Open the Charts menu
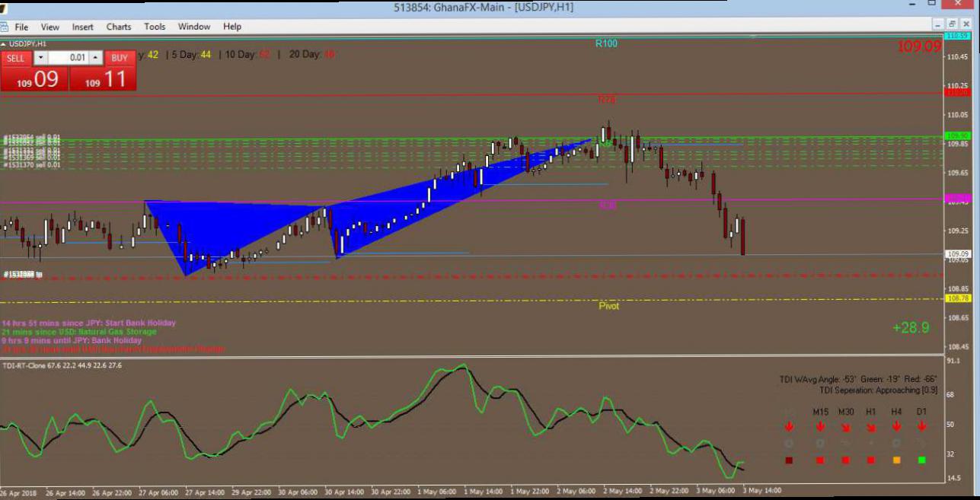The width and height of the screenshot is (980, 500). tap(119, 27)
